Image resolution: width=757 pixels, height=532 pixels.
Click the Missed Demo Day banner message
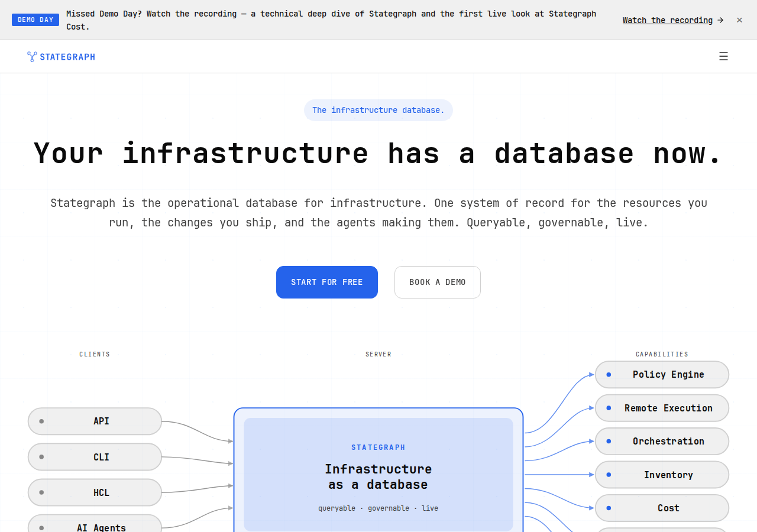[x=331, y=20]
